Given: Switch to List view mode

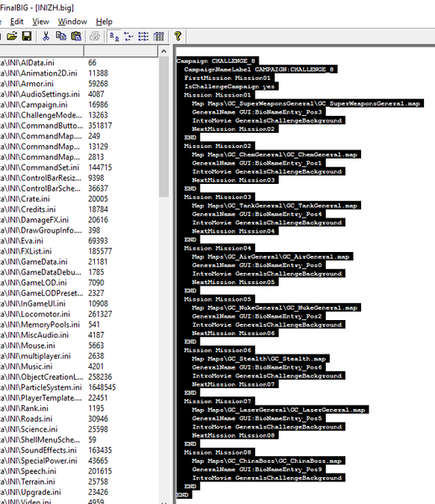Looking at the screenshot, I should pos(144,36).
